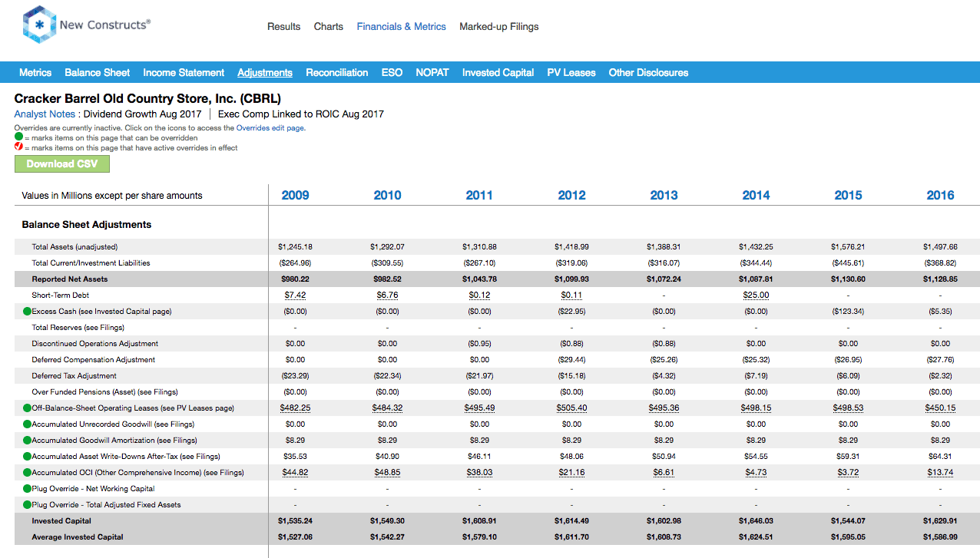This screenshot has height=558, width=980.
Task: Click the Download CSV button
Action: pos(62,163)
